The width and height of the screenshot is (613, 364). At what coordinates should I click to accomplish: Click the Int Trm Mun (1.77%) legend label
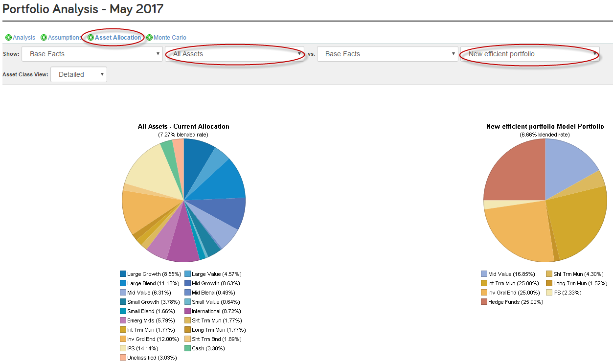click(151, 330)
